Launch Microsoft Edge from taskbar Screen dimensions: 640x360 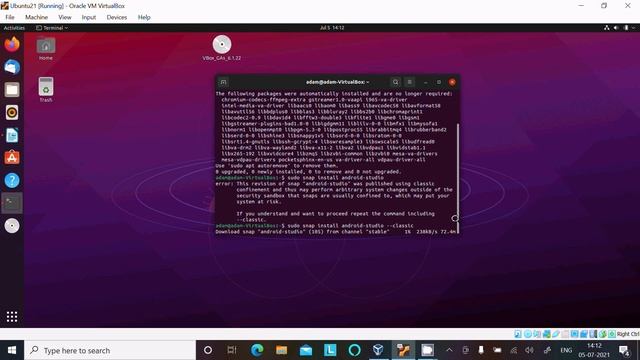(x=257, y=350)
